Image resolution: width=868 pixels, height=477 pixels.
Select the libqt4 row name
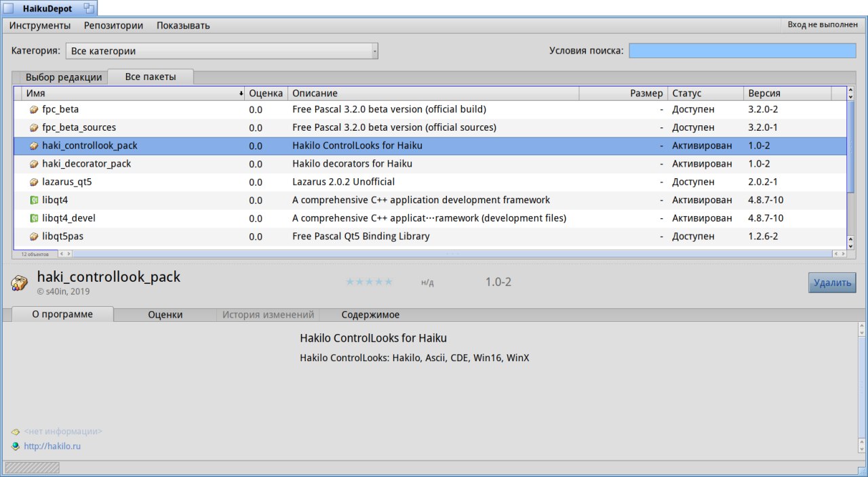(x=55, y=201)
